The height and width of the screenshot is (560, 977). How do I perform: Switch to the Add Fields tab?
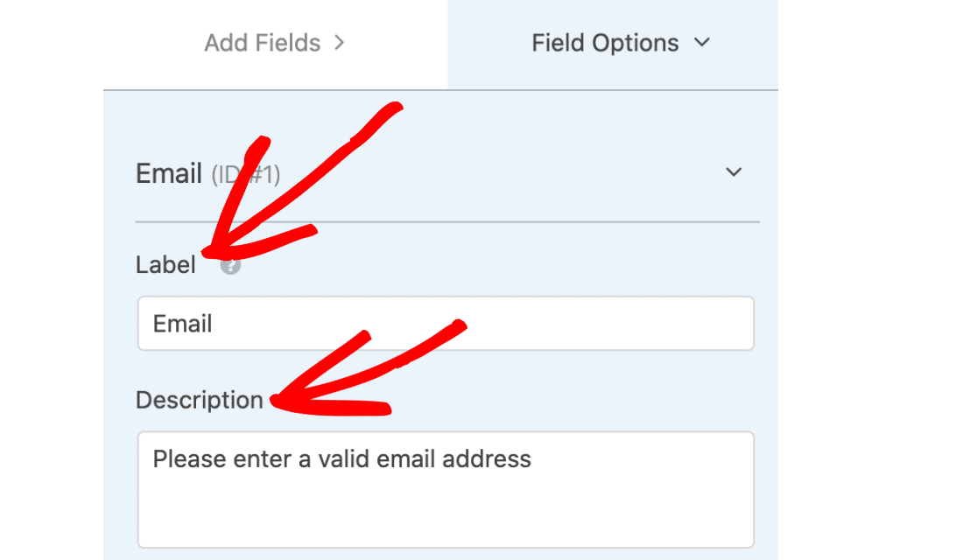pyautogui.click(x=263, y=43)
